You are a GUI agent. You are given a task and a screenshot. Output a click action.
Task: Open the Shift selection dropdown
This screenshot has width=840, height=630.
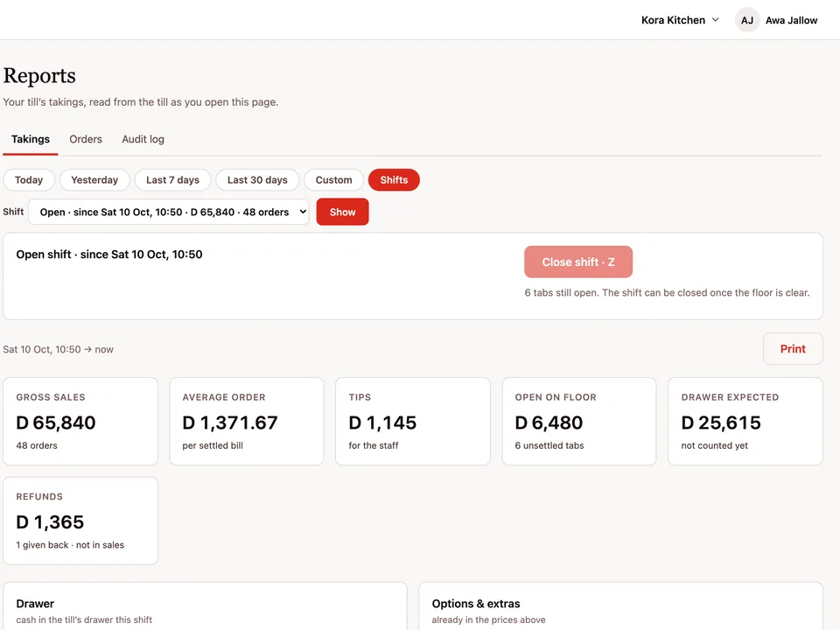169,212
